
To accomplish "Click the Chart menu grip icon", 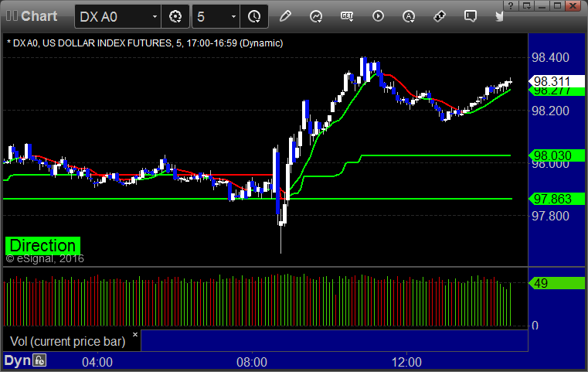I will 12,16.
